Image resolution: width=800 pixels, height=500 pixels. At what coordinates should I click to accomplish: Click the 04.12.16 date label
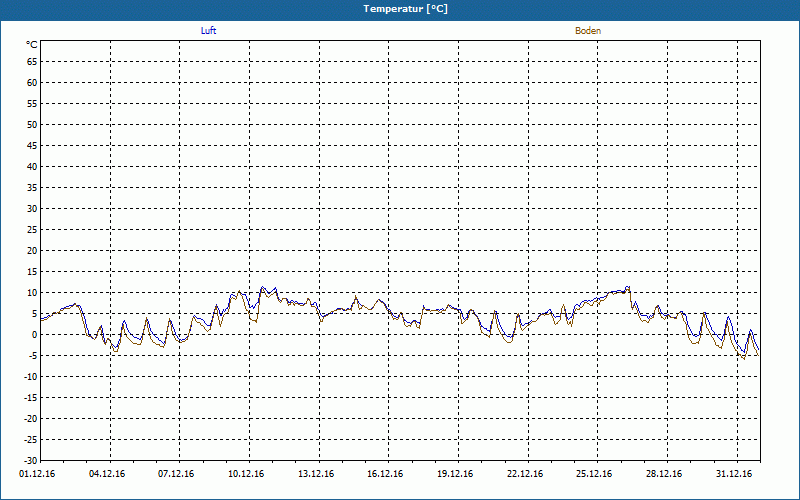(107, 474)
